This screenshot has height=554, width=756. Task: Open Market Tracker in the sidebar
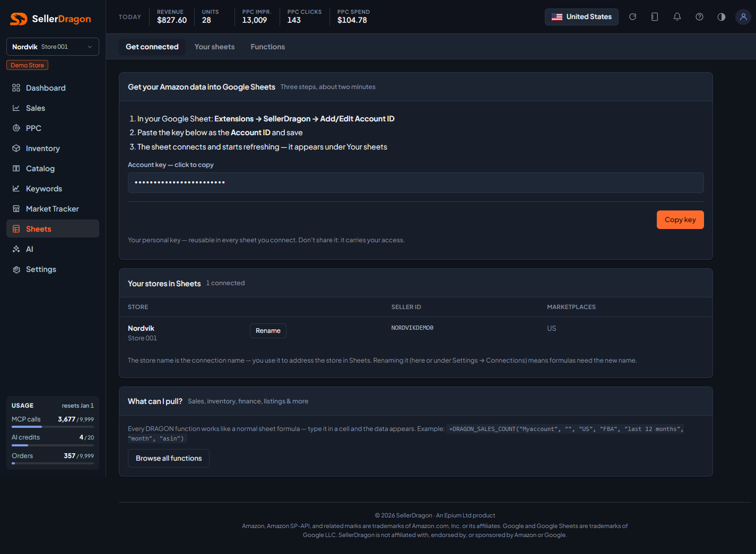(53, 209)
